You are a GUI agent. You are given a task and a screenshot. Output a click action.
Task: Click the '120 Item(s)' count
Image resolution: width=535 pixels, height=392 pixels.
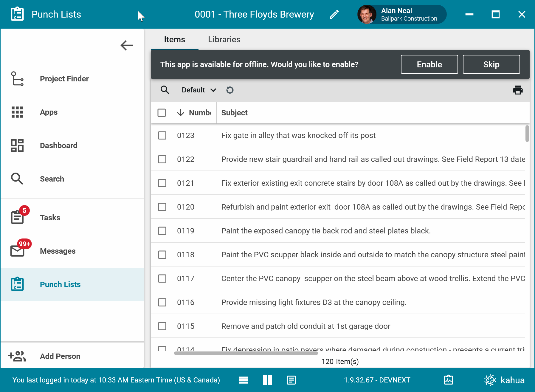pyautogui.click(x=340, y=362)
